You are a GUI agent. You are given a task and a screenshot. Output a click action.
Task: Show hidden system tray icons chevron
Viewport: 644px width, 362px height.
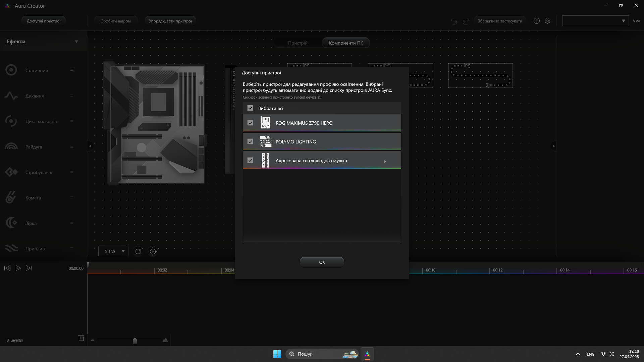pyautogui.click(x=578, y=354)
